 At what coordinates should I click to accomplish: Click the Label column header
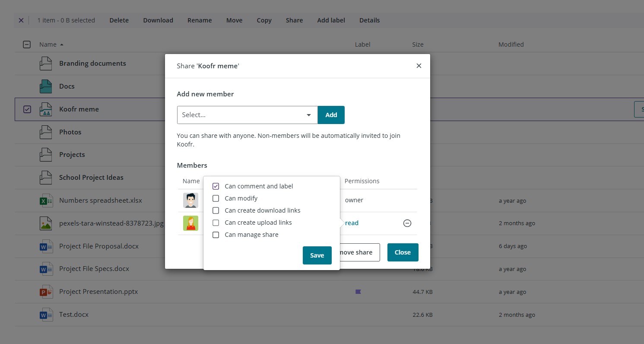[363, 45]
